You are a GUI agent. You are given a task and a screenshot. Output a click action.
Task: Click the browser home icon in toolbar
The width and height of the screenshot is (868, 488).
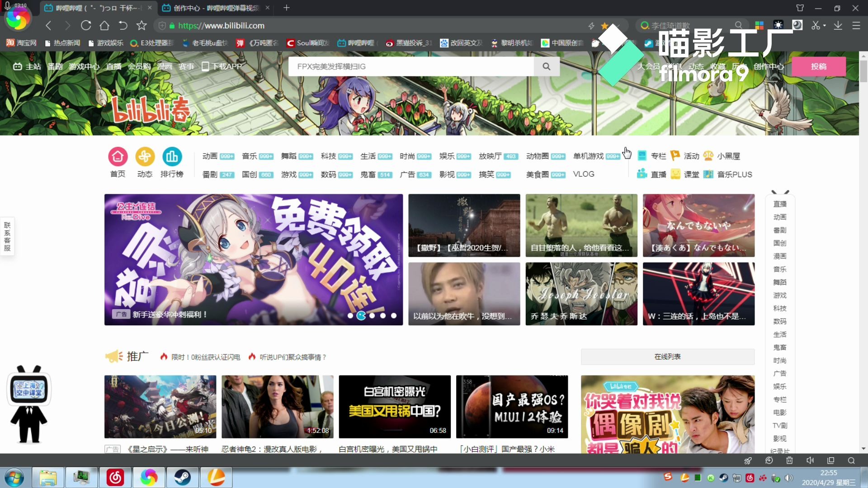click(104, 26)
